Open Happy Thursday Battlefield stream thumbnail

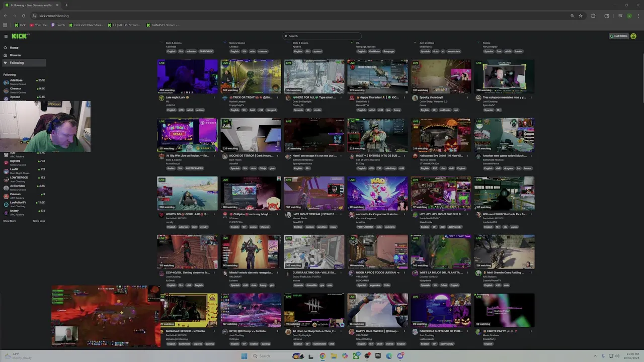point(377,76)
